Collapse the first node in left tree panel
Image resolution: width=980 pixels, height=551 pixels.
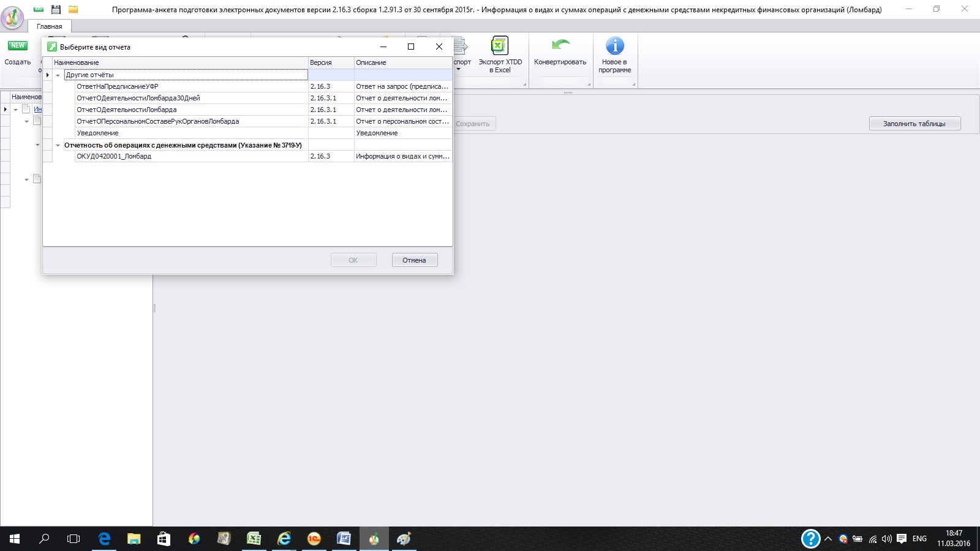(15, 110)
